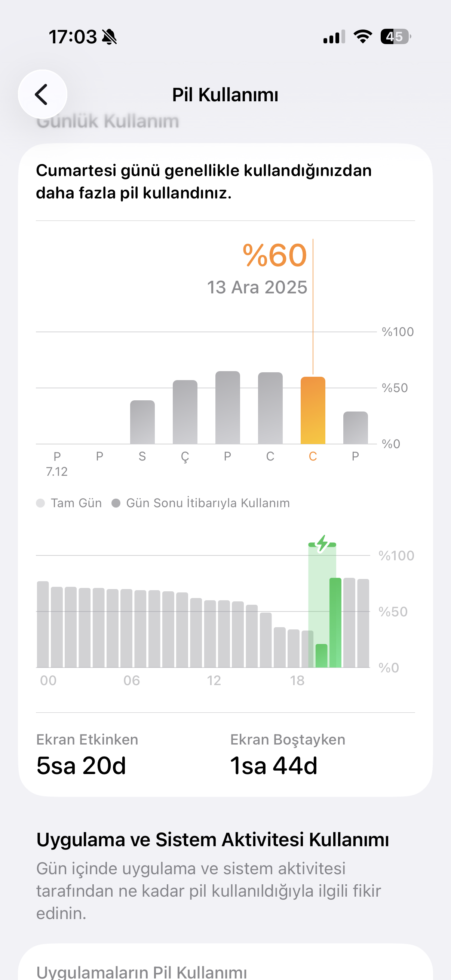Select the Tuesday (S) usage bar
451x980 pixels.
point(142,422)
